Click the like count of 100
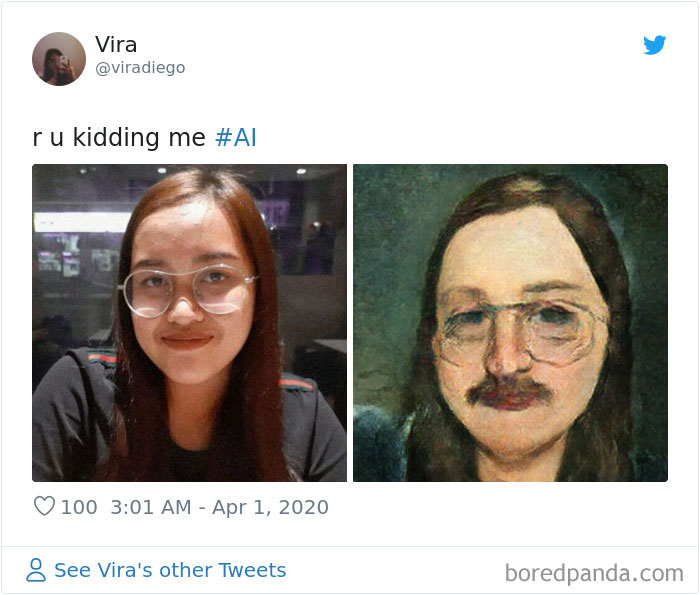Image resolution: width=700 pixels, height=595 pixels. point(79,507)
